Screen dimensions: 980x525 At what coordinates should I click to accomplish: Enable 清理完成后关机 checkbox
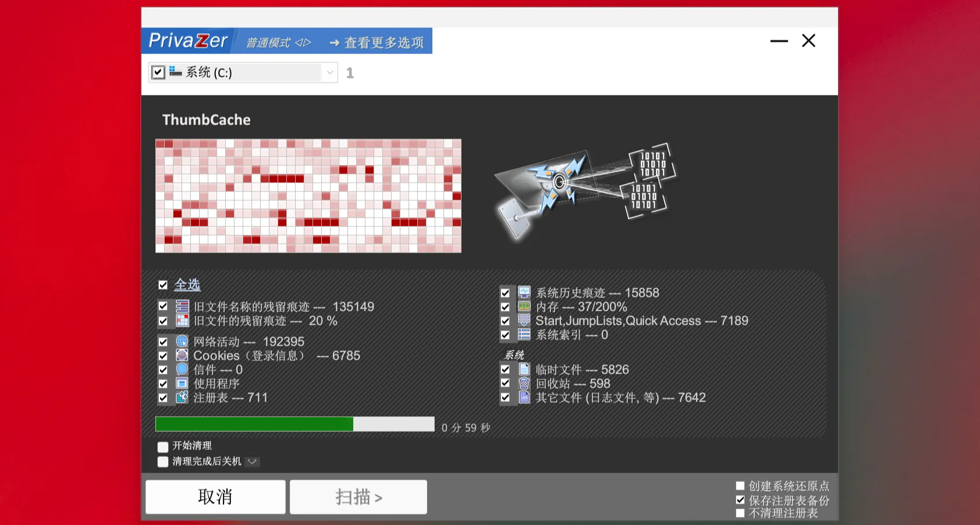coord(163,462)
